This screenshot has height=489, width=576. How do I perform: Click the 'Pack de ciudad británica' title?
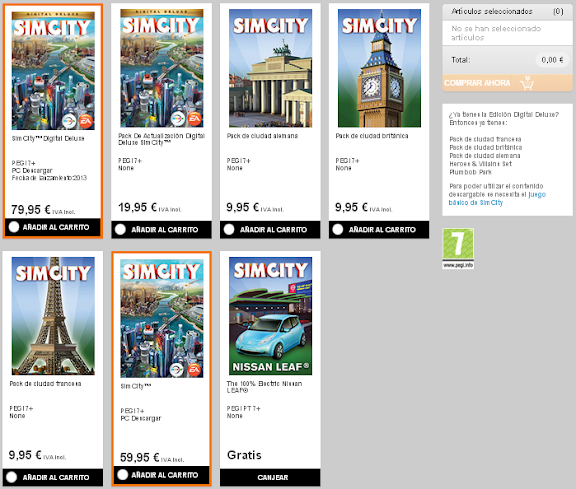(x=372, y=136)
